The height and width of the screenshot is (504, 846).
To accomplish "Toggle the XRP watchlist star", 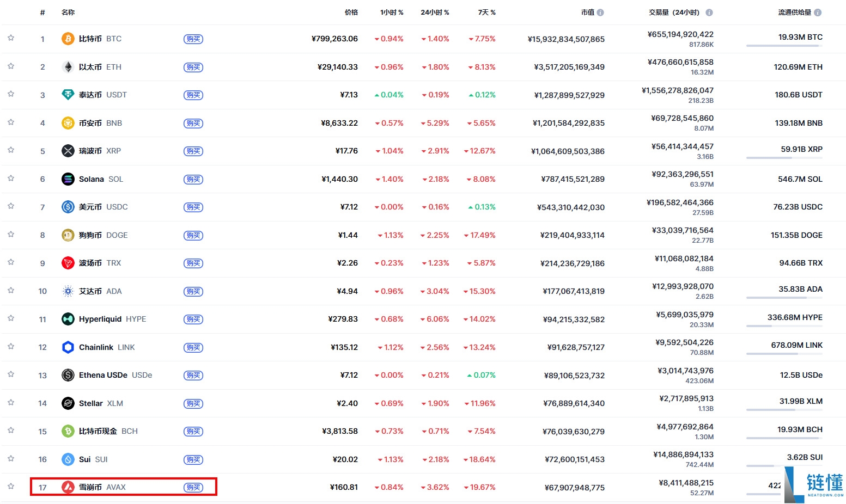I will (11, 150).
